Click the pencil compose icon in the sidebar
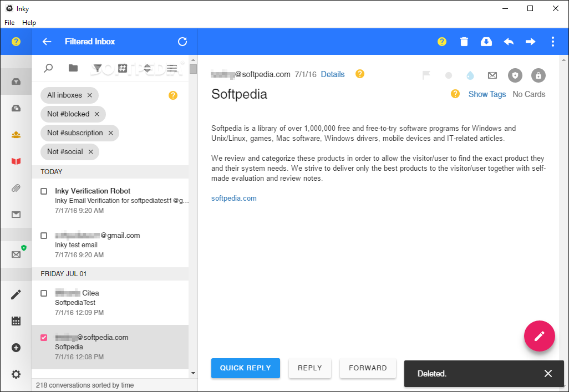The height and width of the screenshot is (392, 569). pyautogui.click(x=16, y=294)
